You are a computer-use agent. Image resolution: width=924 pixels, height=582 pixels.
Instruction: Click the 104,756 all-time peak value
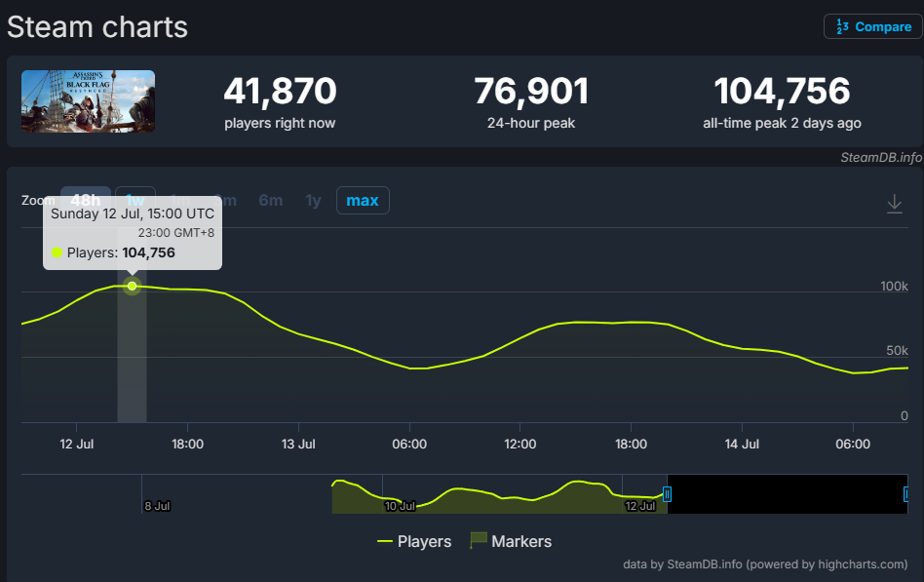tap(782, 92)
